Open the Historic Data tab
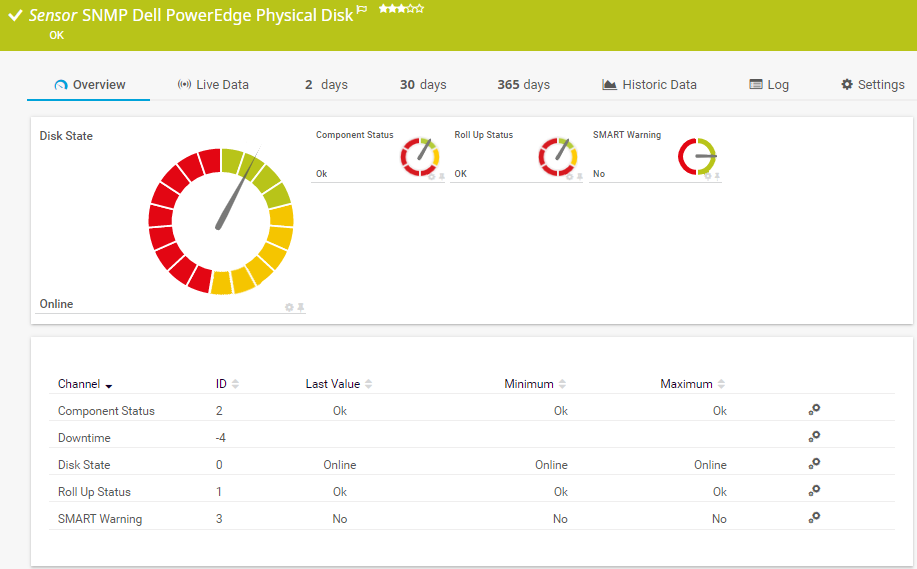Viewport: 917px width, 569px height. tap(649, 85)
